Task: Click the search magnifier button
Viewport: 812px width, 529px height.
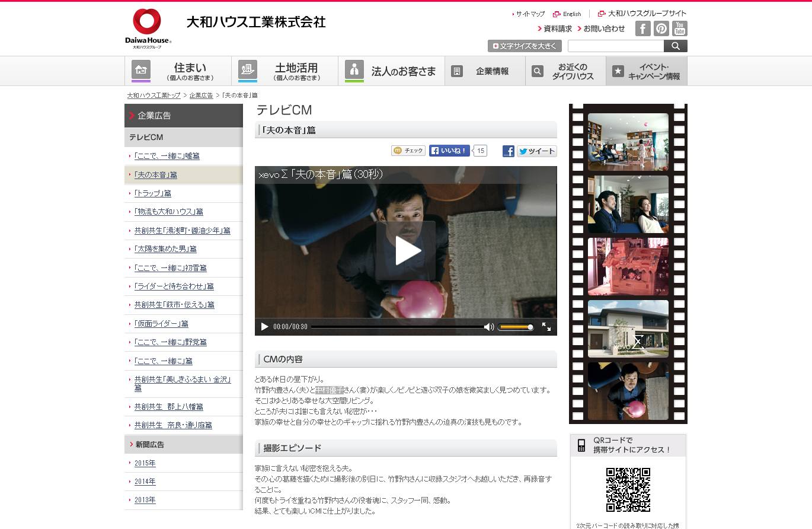Action: pos(676,46)
